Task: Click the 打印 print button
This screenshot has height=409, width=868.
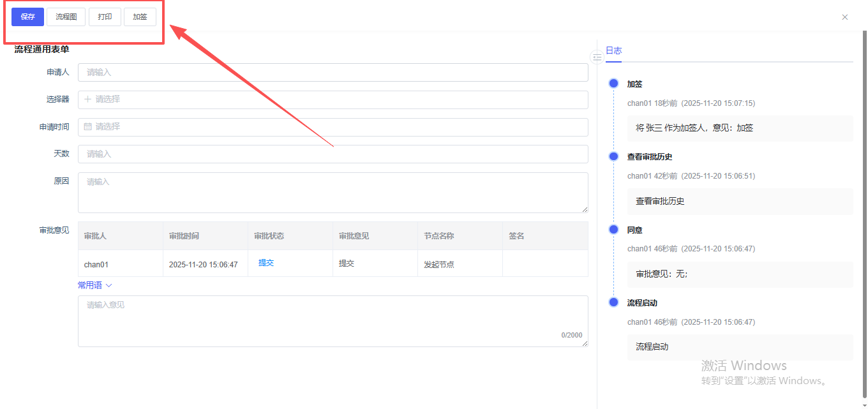Action: (x=105, y=17)
